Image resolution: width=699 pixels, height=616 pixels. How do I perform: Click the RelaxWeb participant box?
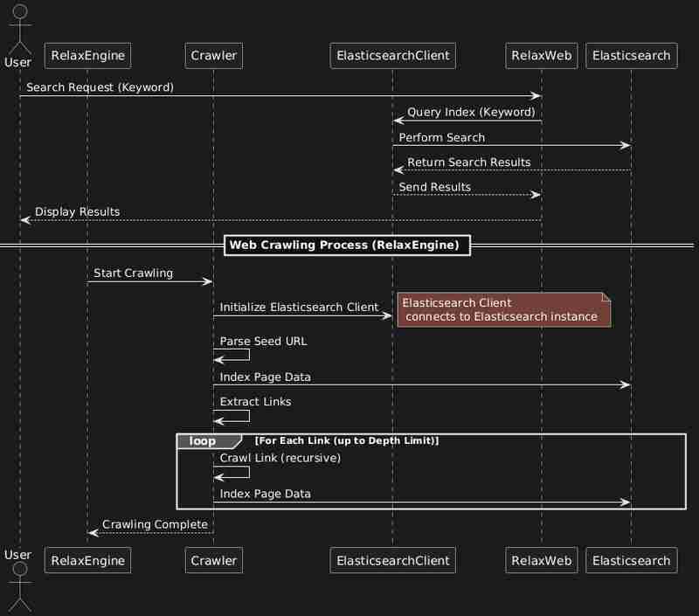[541, 55]
